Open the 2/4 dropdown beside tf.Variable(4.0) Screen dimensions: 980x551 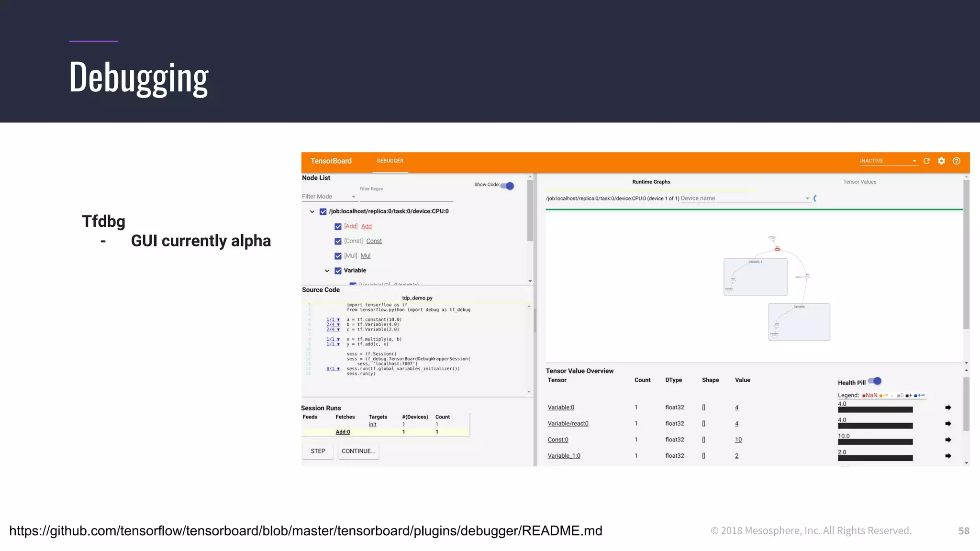click(333, 324)
